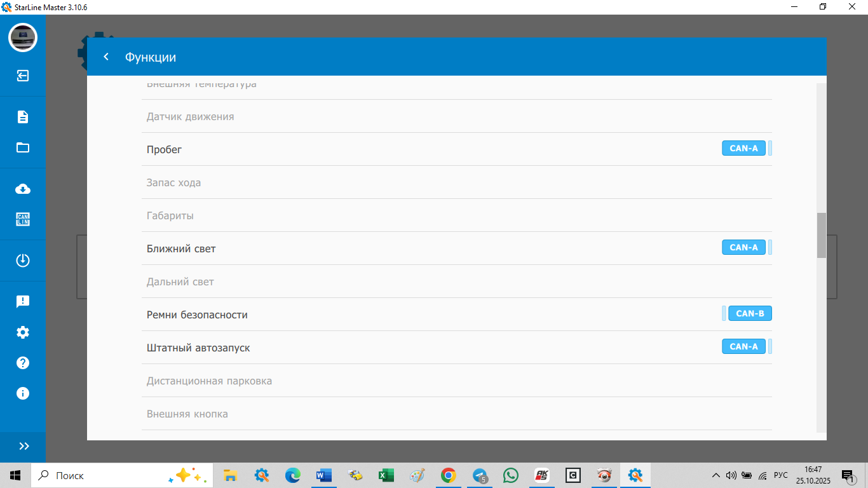Click the functions list scrollbar thumb
Image resolution: width=868 pixels, height=488 pixels.
tap(821, 235)
